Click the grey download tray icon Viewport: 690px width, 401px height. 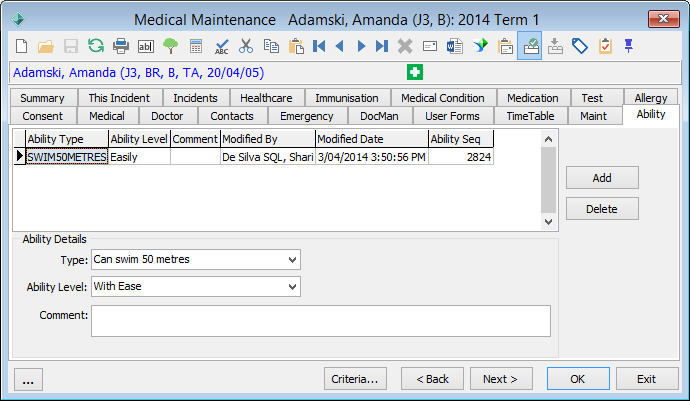(555, 46)
